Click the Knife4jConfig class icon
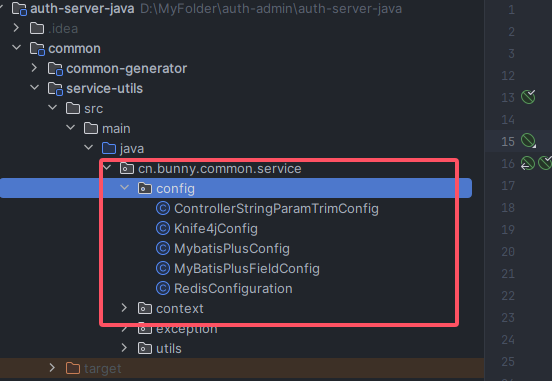This screenshot has width=552, height=381. (163, 229)
